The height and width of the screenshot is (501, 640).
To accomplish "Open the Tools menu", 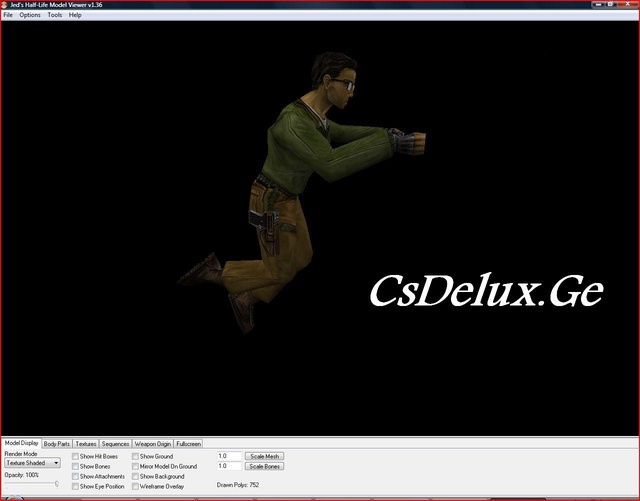I will [x=54, y=15].
